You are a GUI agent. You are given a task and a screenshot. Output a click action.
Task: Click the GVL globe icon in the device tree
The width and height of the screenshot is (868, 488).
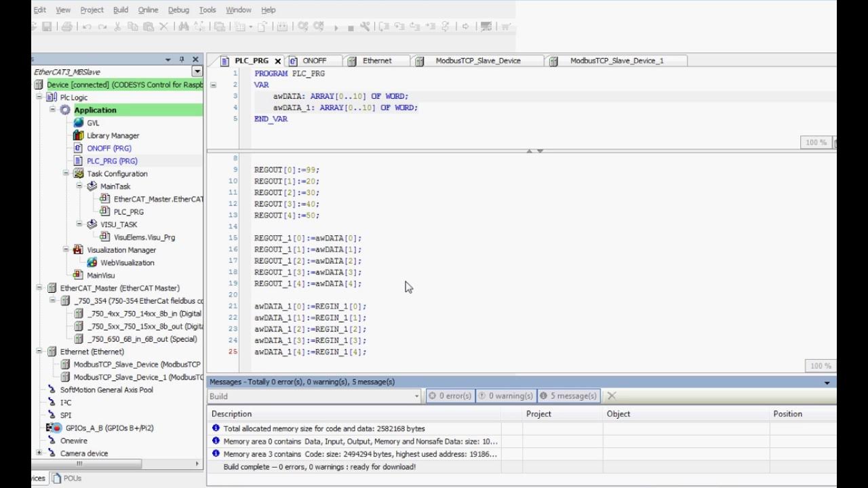[79, 123]
